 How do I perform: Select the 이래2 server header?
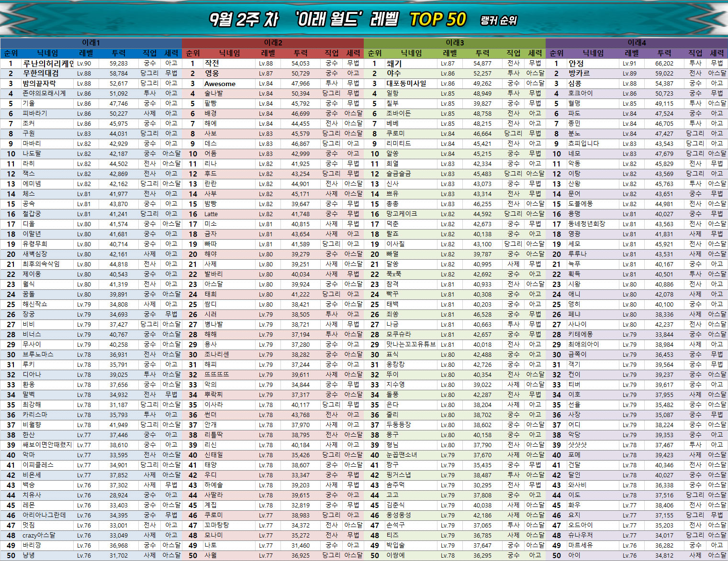(273, 43)
